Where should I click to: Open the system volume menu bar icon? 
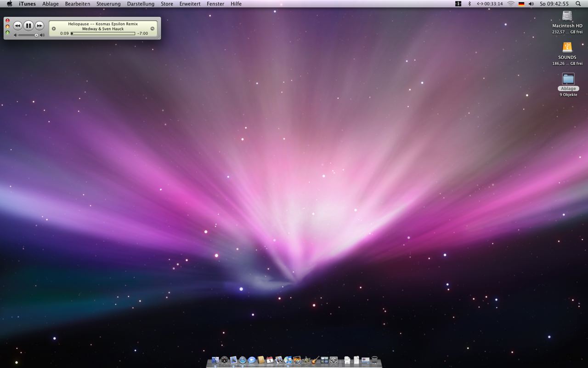click(531, 4)
